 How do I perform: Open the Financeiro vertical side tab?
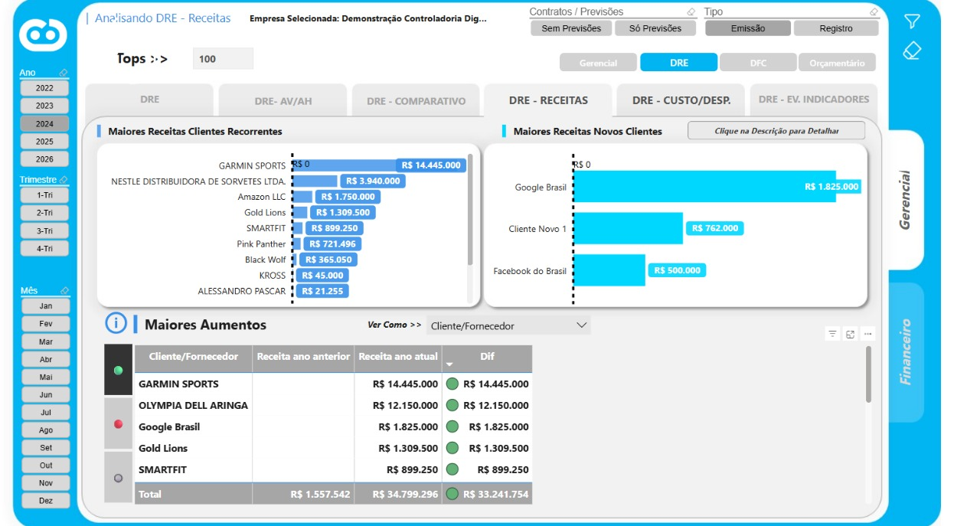905,351
